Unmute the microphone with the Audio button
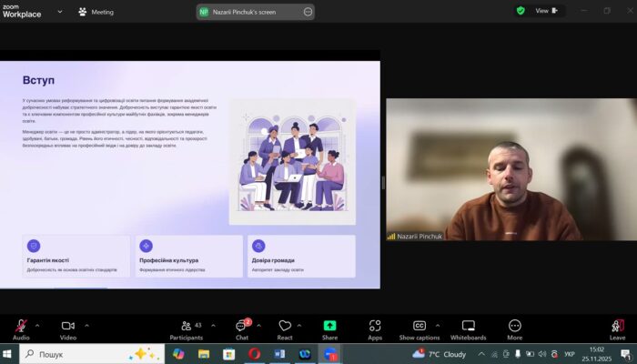Screen dimensions: 637x364 [20, 326]
